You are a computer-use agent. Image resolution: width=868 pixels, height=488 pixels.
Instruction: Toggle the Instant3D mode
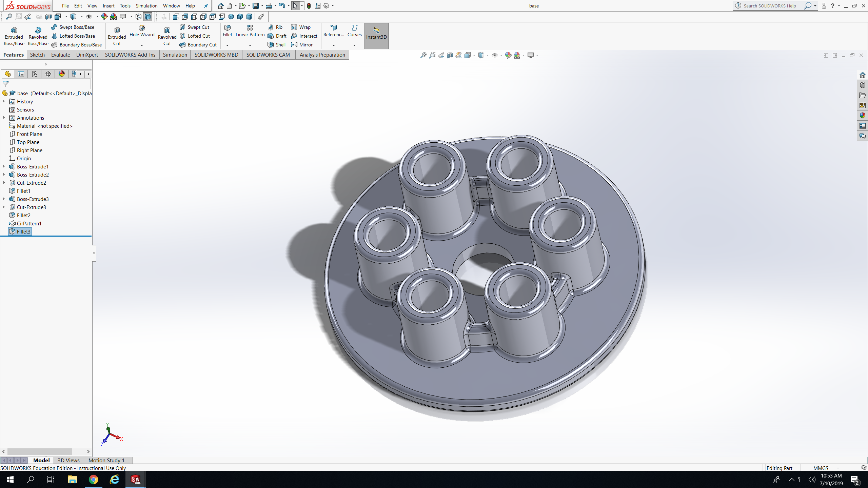(376, 36)
